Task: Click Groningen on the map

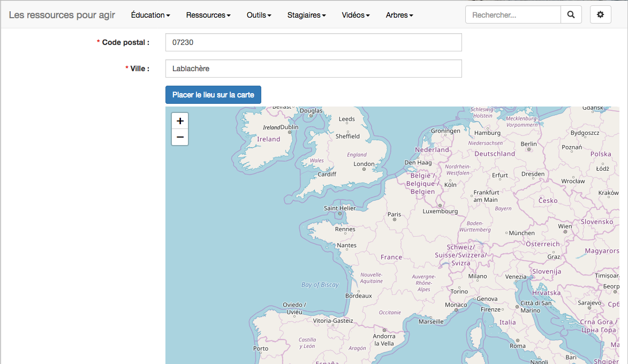Action: pyautogui.click(x=445, y=131)
